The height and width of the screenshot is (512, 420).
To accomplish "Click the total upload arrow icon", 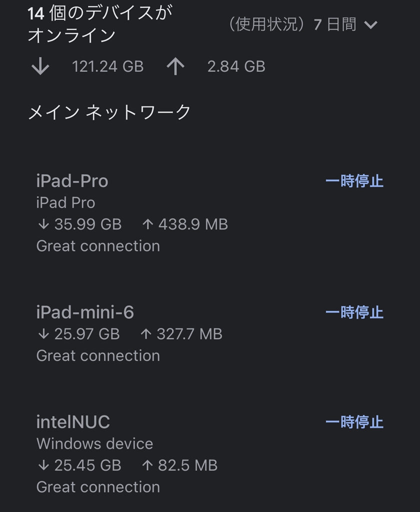I will [x=175, y=66].
